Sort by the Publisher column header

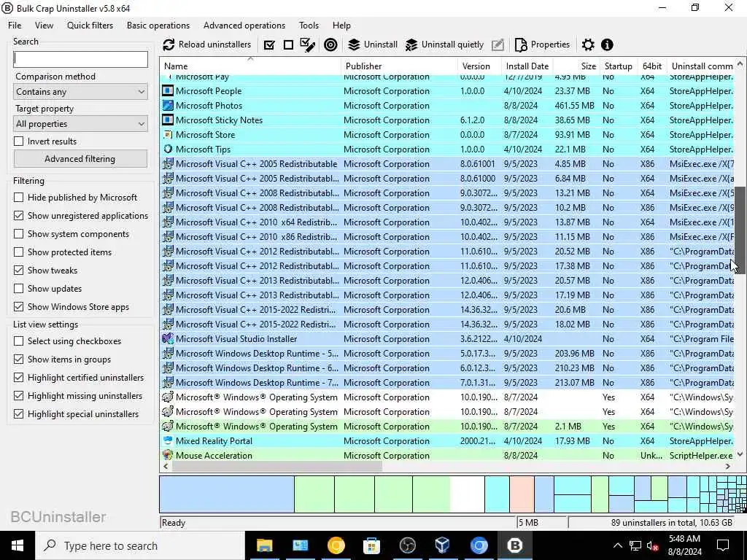pyautogui.click(x=399, y=66)
